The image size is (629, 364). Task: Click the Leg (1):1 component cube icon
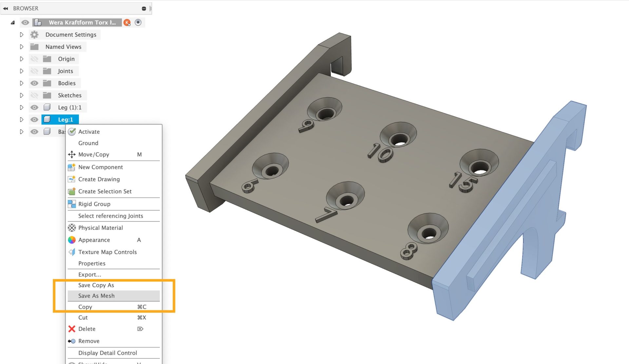coord(47,107)
